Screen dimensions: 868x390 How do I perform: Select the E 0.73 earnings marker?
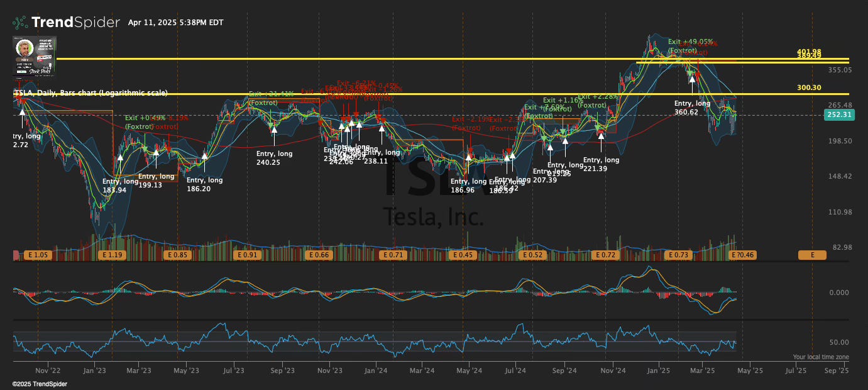pos(678,255)
